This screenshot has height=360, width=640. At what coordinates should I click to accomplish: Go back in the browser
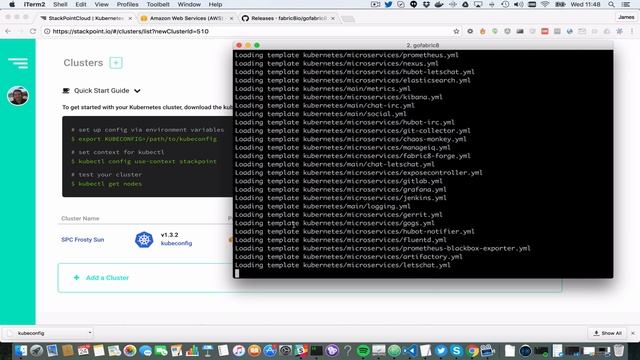click(x=8, y=31)
